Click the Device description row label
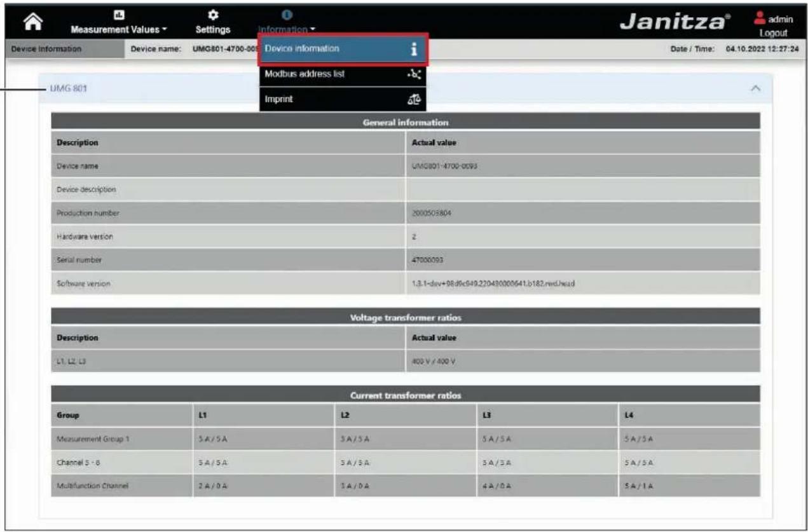 click(x=86, y=189)
